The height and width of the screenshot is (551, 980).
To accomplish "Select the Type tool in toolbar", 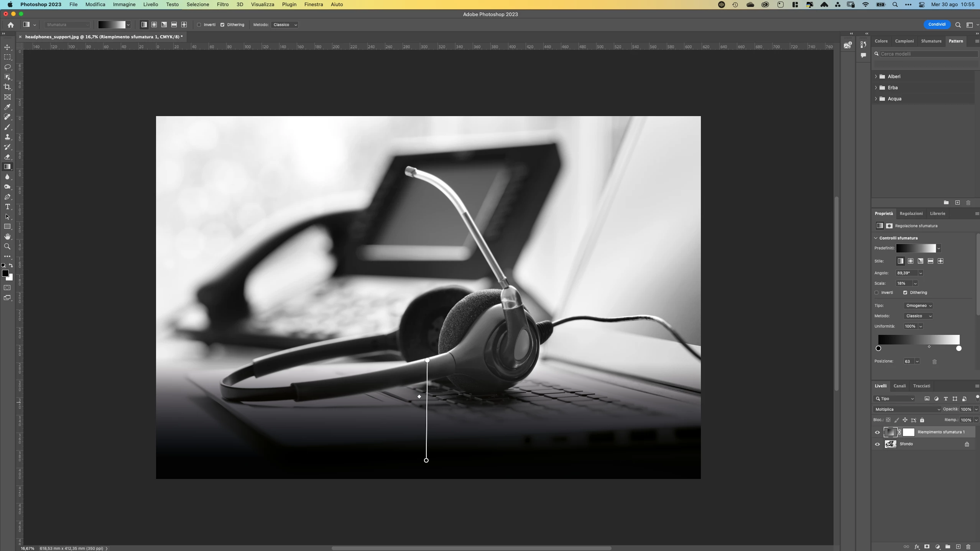I will (x=7, y=207).
